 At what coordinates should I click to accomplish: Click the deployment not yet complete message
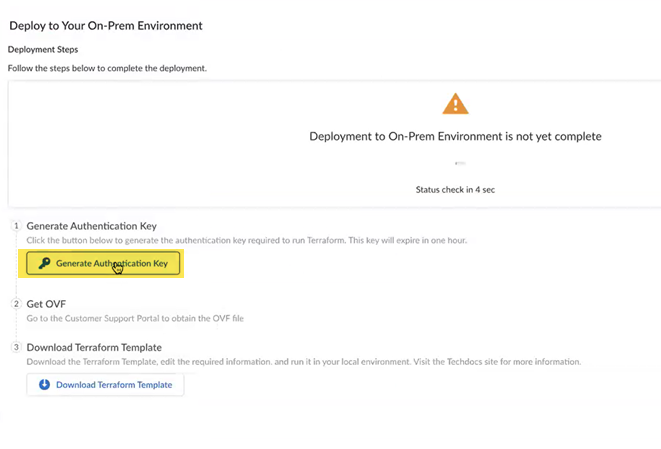coord(455,136)
